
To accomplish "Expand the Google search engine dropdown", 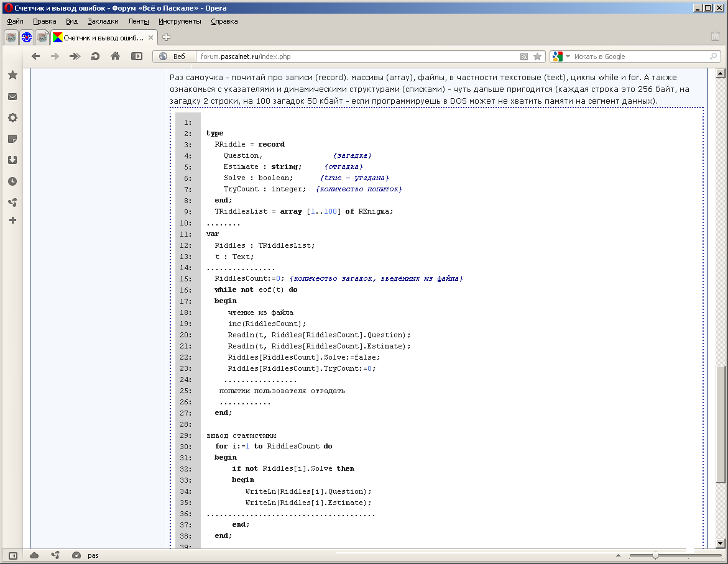I will 568,57.
